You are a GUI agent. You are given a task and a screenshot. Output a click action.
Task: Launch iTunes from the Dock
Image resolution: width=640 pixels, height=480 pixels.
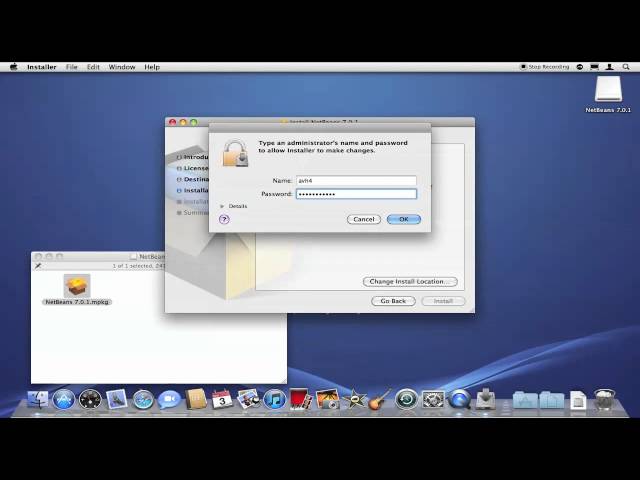pos(275,399)
